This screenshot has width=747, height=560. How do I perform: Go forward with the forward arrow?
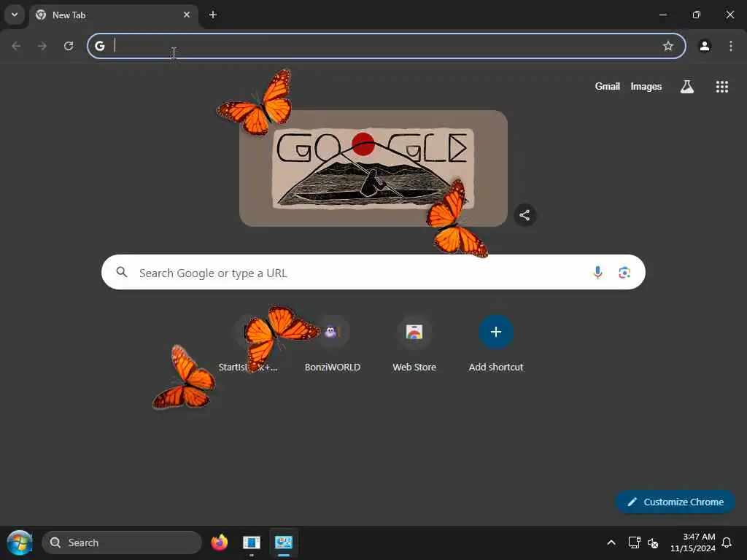[42, 46]
